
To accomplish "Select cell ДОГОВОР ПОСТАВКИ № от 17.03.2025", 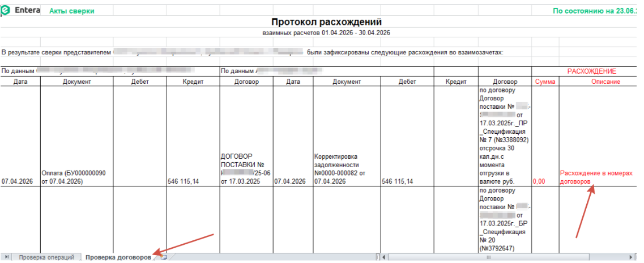I will click(x=247, y=135).
